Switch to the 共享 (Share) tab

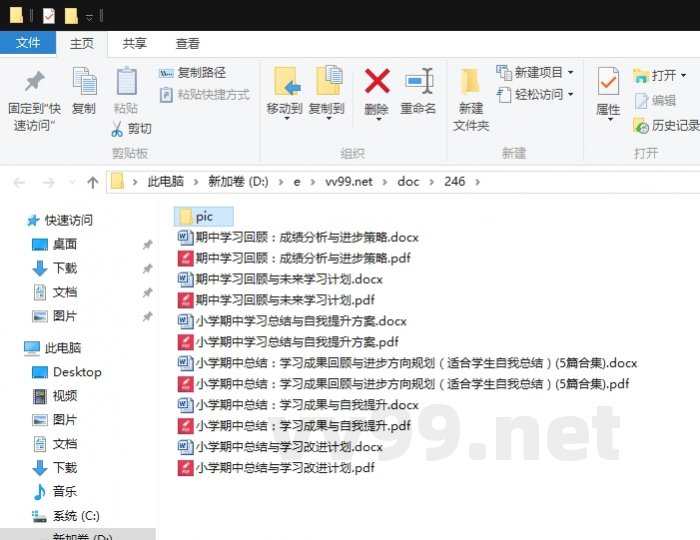(x=134, y=43)
